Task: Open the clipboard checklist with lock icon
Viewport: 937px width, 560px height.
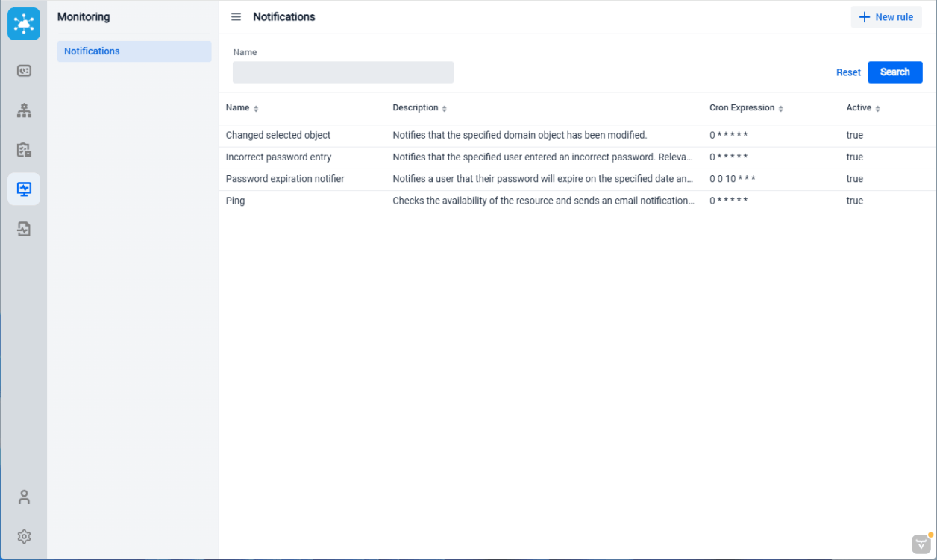Action: [x=24, y=150]
